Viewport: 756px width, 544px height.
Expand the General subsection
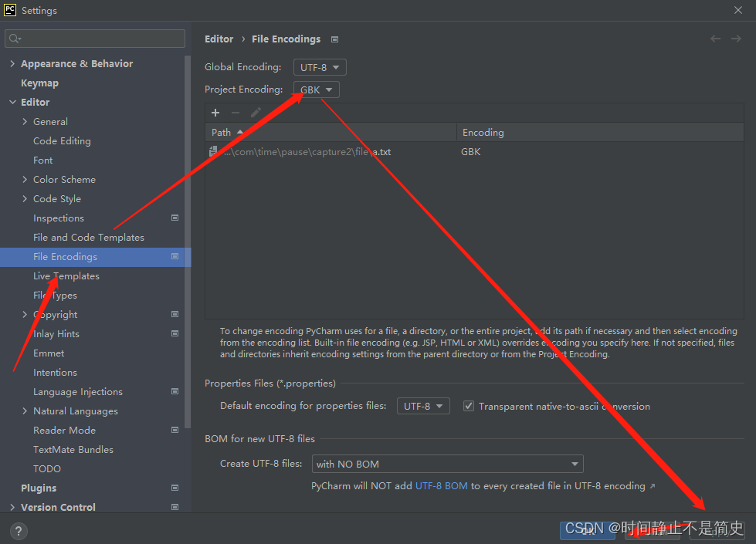(x=25, y=121)
